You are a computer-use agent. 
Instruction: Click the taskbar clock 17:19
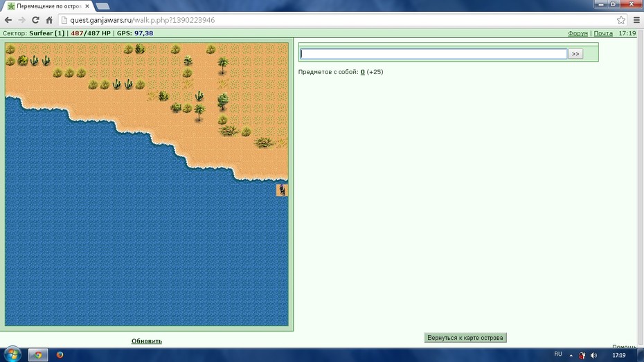pyautogui.click(x=619, y=356)
